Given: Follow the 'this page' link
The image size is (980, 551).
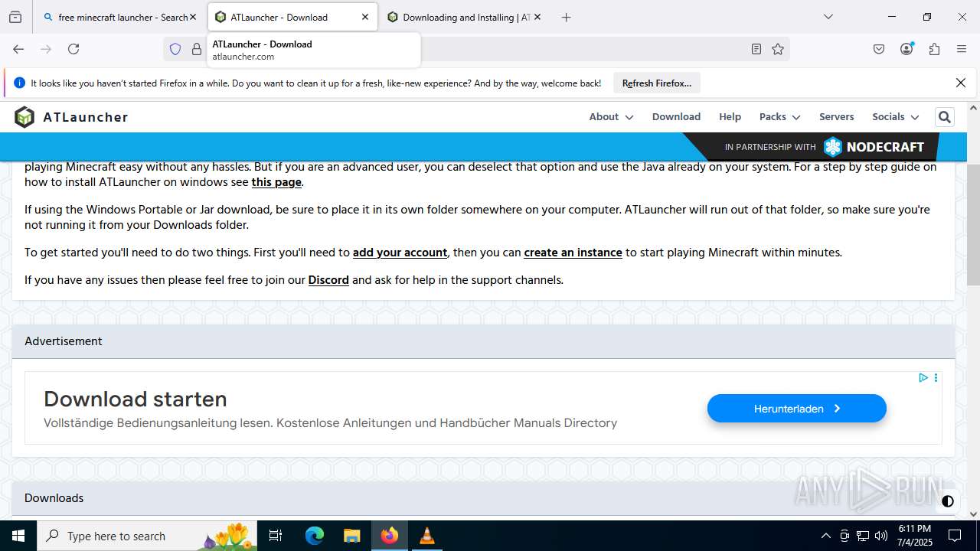Looking at the screenshot, I should point(276,182).
